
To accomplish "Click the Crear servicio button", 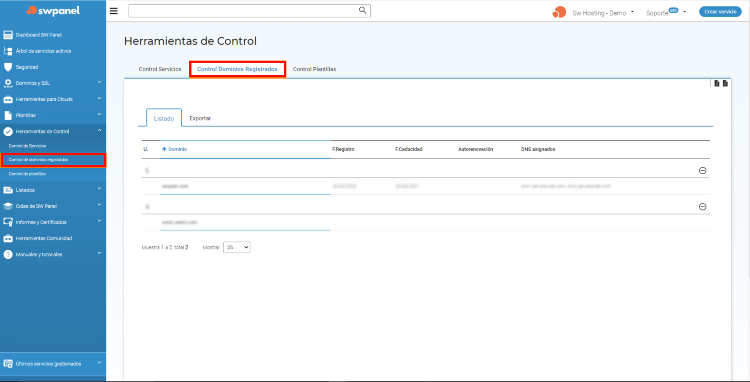I will coord(720,12).
